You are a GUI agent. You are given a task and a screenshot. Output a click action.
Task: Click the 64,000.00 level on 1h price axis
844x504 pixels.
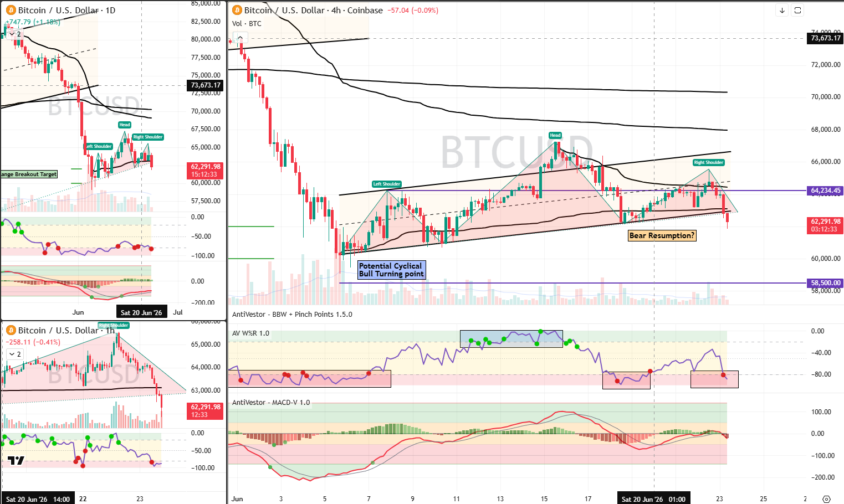(x=206, y=367)
